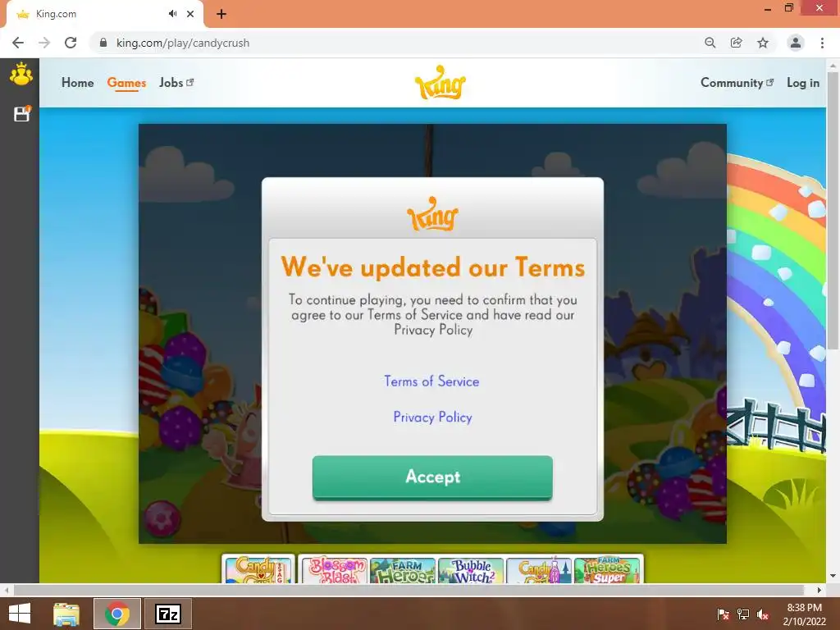Click the King logo in the dialog
840x630 pixels.
click(432, 214)
